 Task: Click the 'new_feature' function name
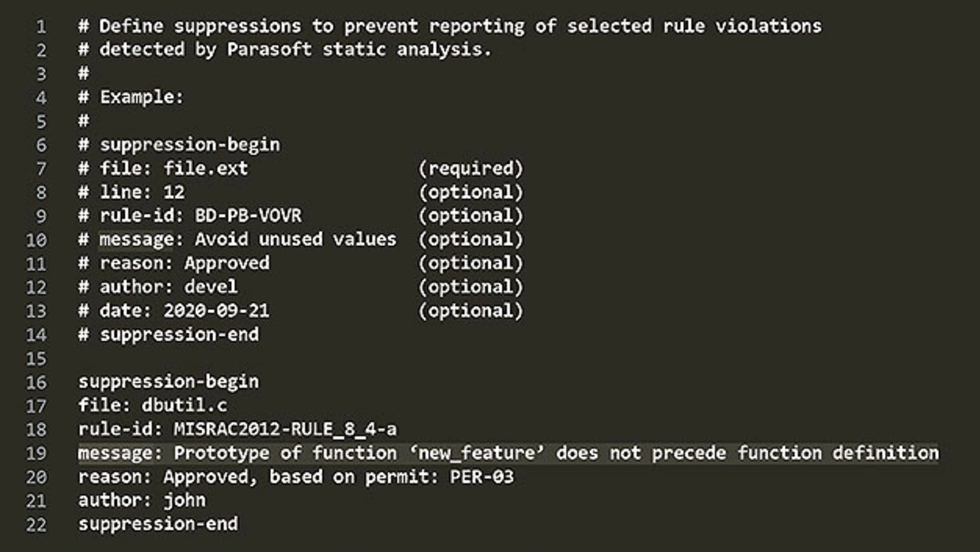click(475, 453)
